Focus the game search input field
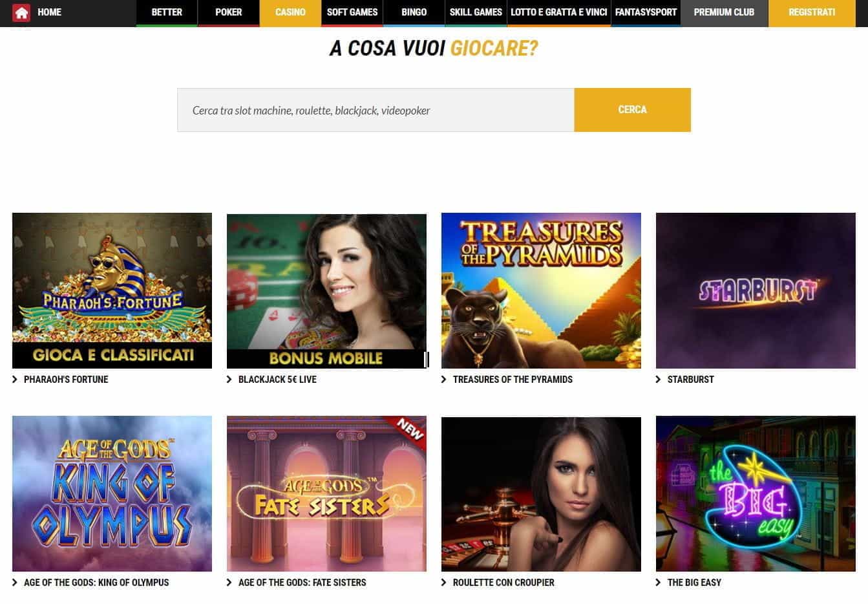 point(376,110)
